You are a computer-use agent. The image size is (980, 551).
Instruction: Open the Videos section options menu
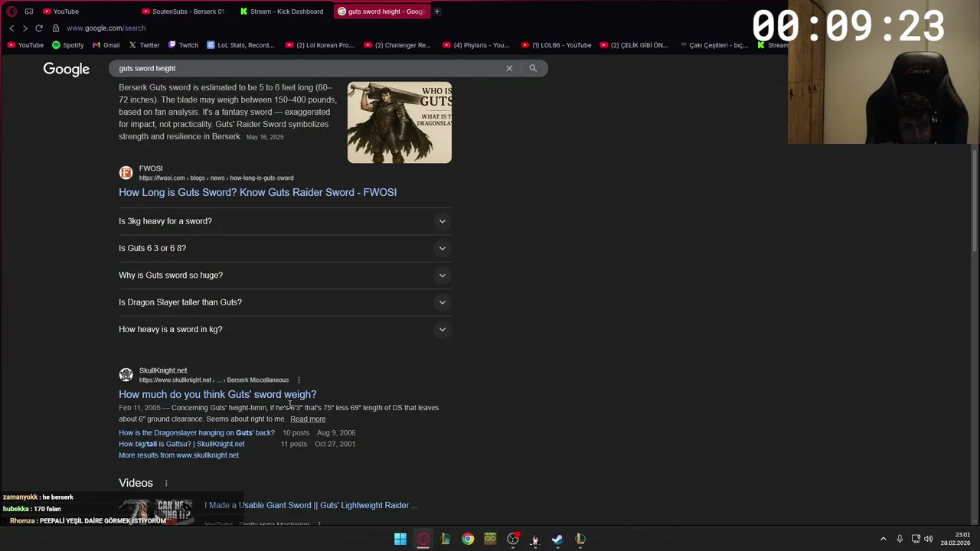coord(166,483)
